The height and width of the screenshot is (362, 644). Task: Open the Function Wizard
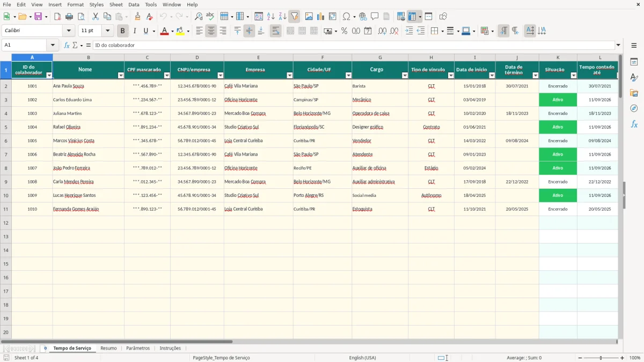[67, 46]
